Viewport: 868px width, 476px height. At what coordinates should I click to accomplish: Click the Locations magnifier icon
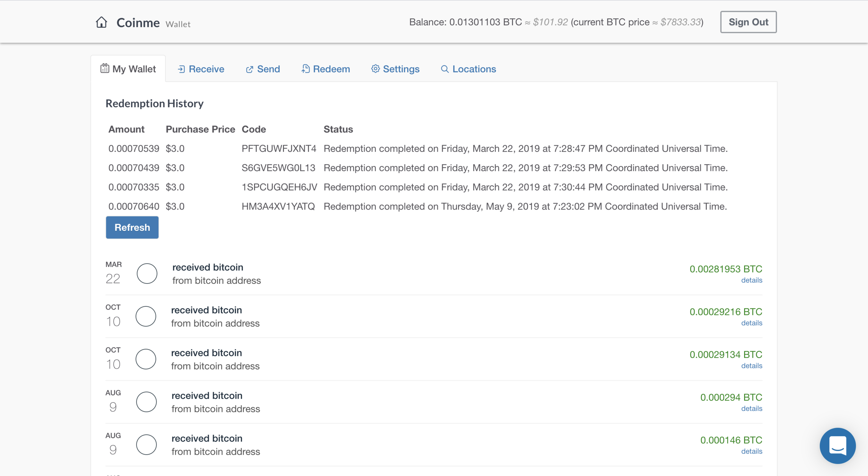coord(444,69)
